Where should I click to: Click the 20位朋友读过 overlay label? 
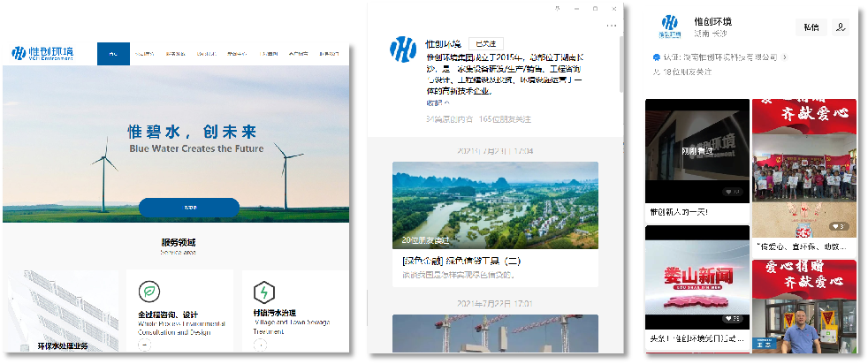pos(425,240)
